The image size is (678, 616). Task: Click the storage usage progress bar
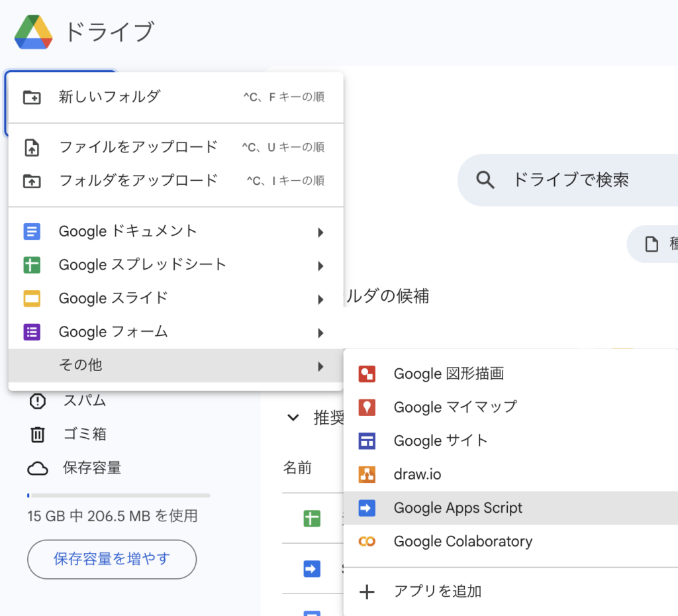[x=119, y=495]
